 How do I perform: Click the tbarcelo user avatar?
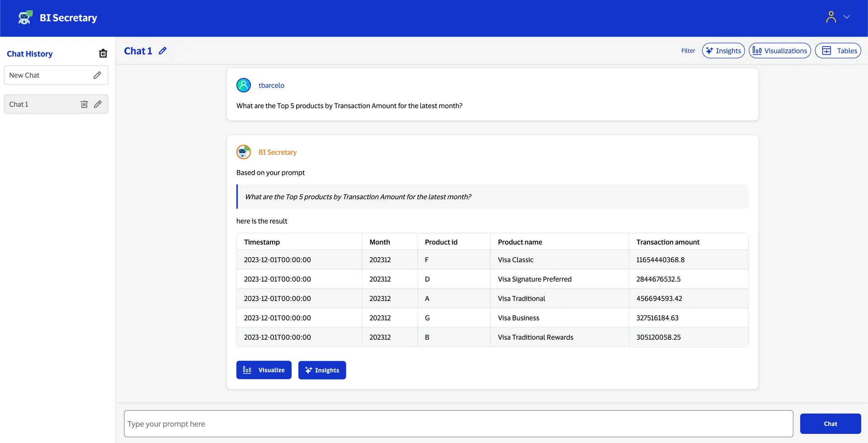click(244, 85)
